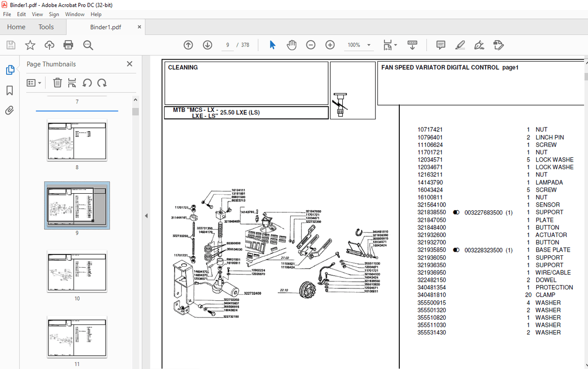Open the Bookmarks side panel

9,90
